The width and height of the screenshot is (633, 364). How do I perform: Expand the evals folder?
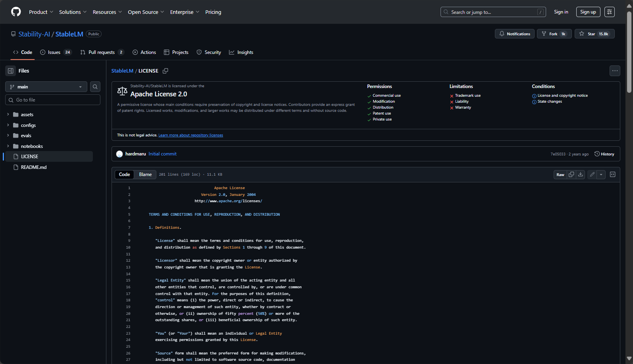pos(8,135)
